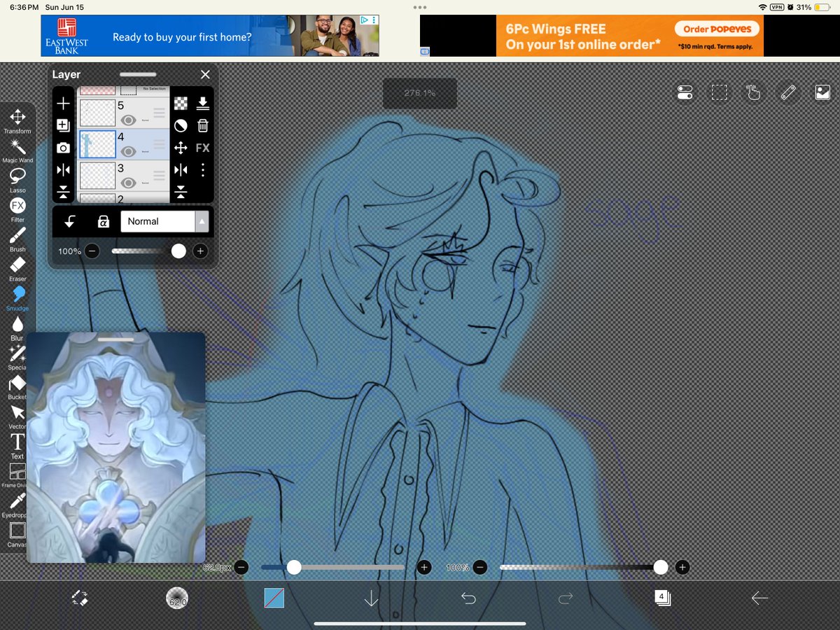Select the Bucket fill tool
The width and height of the screenshot is (840, 630).
click(x=17, y=387)
